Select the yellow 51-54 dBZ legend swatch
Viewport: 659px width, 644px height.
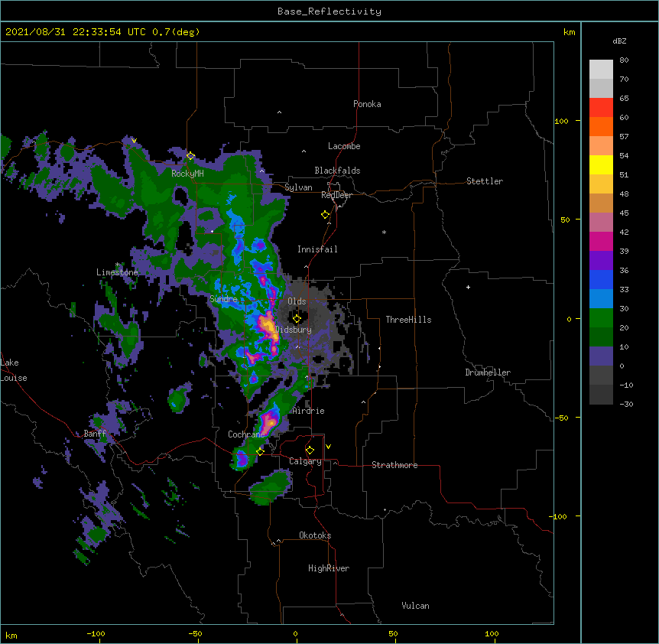coord(601,164)
